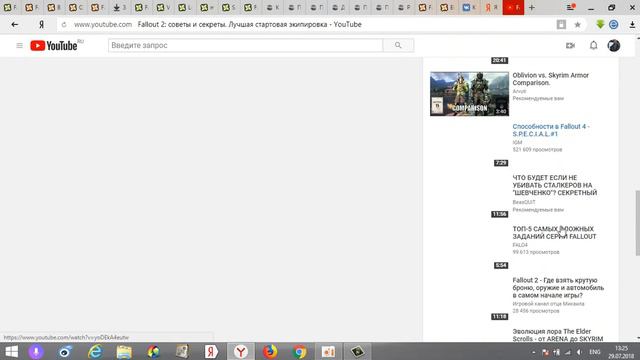
Task: Click the volume speaker tray icon
Action: (579, 352)
